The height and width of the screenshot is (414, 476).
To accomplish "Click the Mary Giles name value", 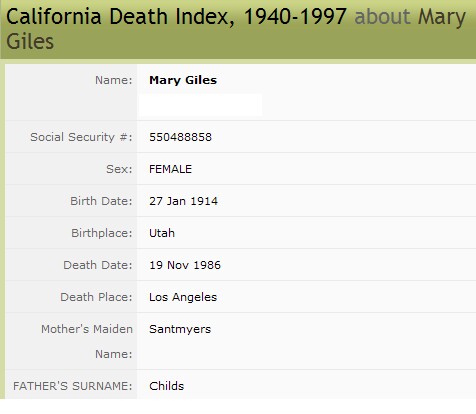I will (183, 80).
